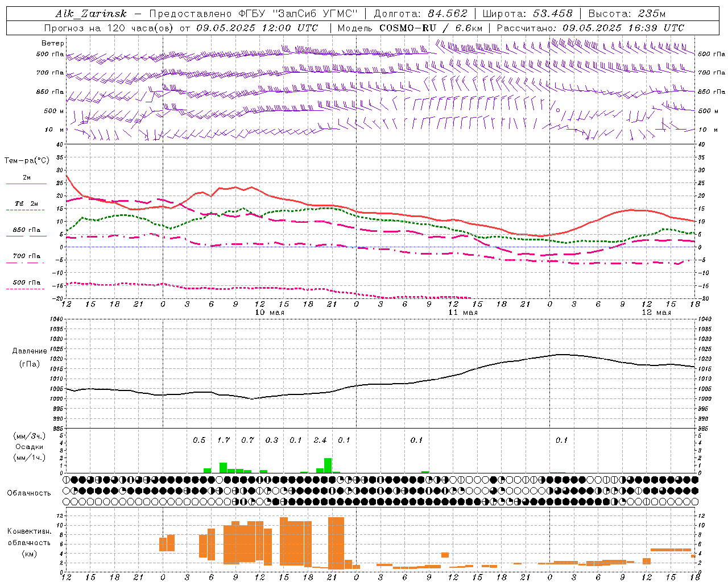Click the 11 мая date label
The width and height of the screenshot is (728, 582).
(x=463, y=313)
